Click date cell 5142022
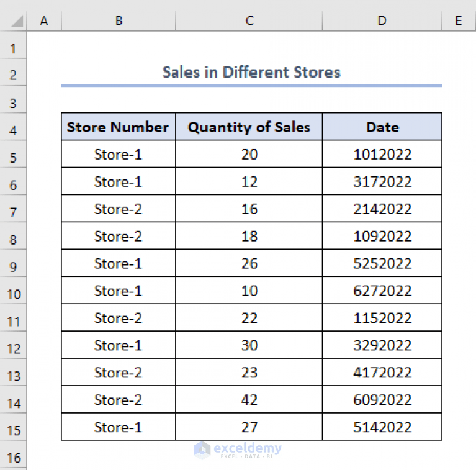 [382, 427]
